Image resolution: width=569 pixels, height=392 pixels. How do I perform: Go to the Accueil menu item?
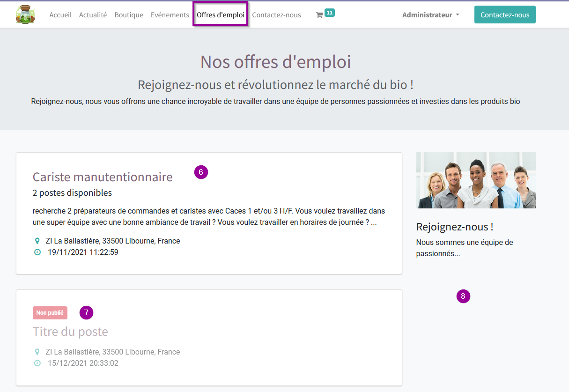[x=60, y=15]
